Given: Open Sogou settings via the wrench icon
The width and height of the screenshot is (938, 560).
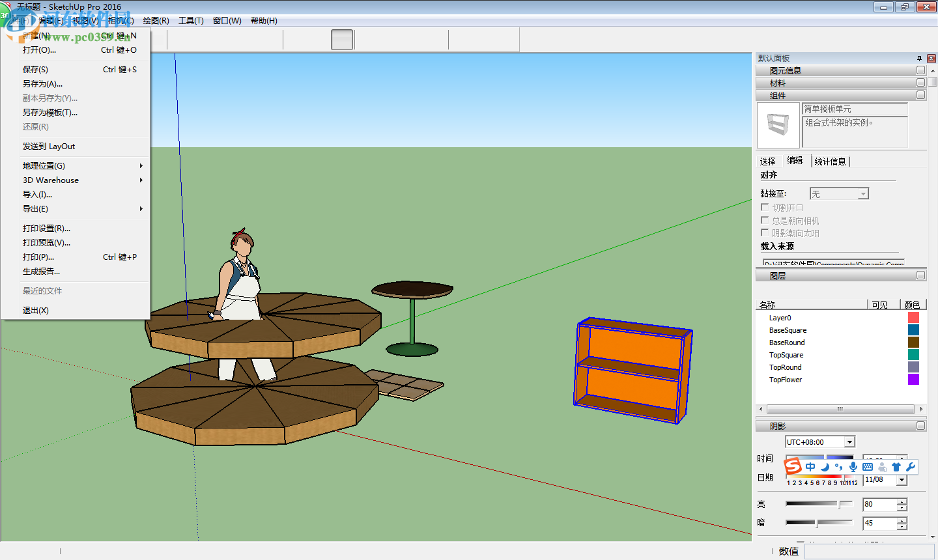Looking at the screenshot, I should coord(911,466).
